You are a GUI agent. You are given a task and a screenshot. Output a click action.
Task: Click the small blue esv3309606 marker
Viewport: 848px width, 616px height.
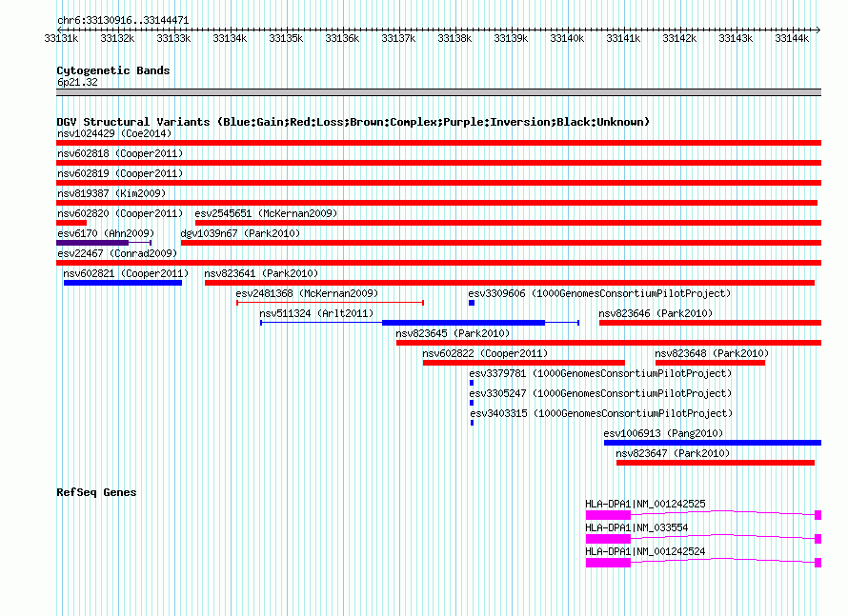tap(472, 303)
